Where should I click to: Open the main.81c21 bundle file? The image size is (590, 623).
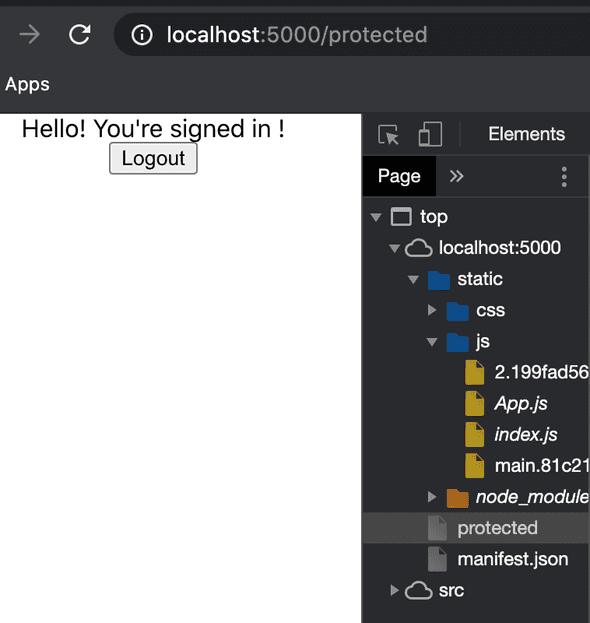tap(542, 466)
